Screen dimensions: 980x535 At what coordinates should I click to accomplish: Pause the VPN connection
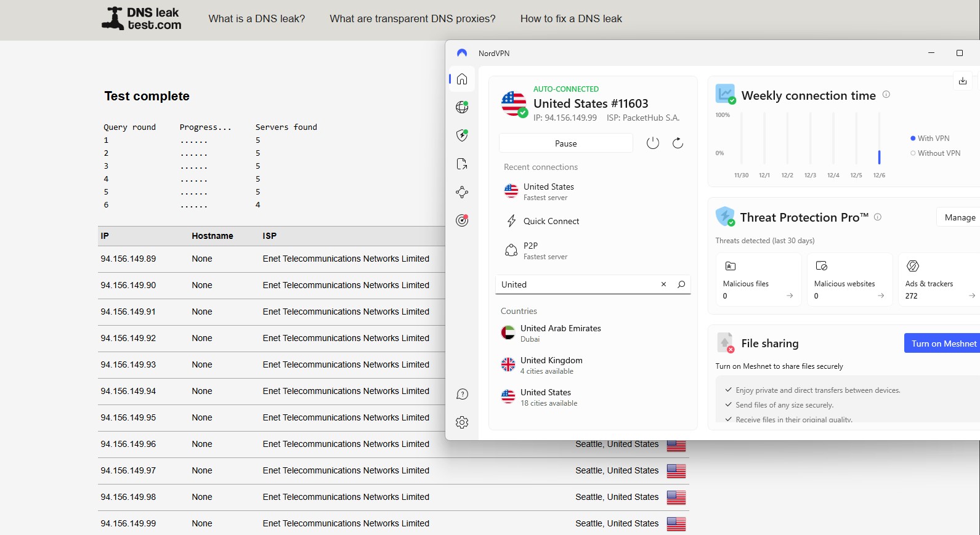coord(565,143)
